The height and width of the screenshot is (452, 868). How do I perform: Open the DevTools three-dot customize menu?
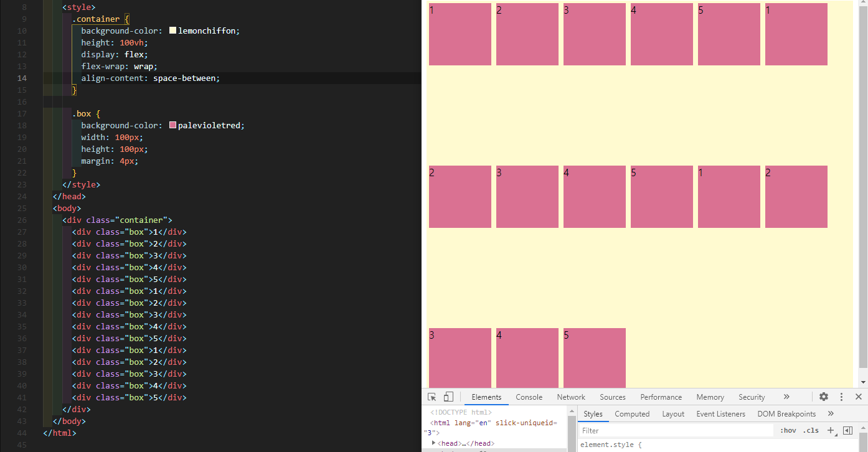[841, 397]
